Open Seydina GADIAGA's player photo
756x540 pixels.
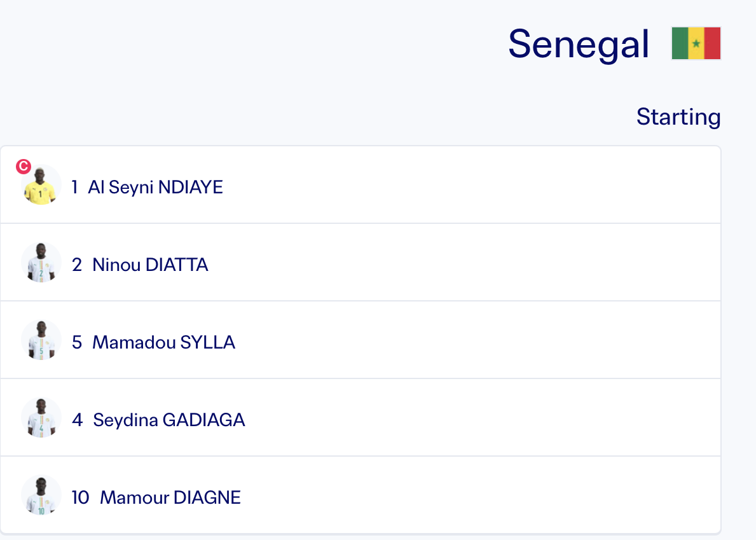point(41,418)
